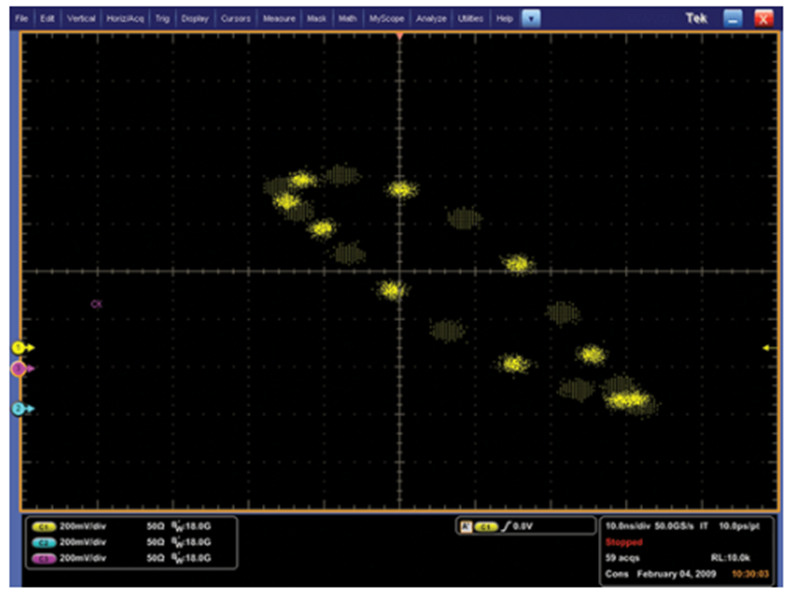Expand the menu bar dropdown arrow button
The image size is (791, 592).
tap(531, 19)
